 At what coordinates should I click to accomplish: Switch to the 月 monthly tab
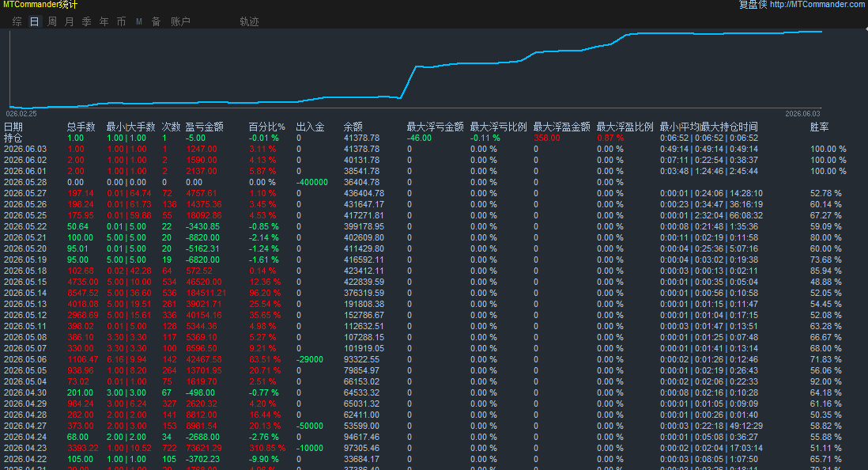(70, 21)
